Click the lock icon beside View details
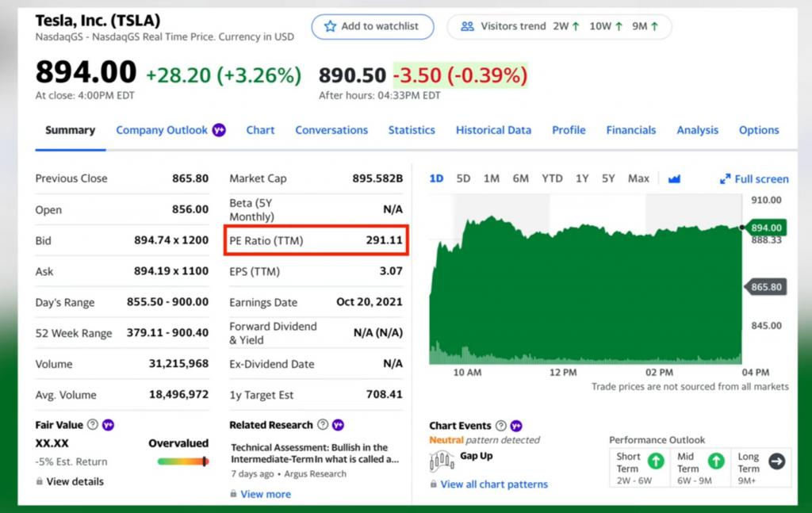 [x=40, y=481]
